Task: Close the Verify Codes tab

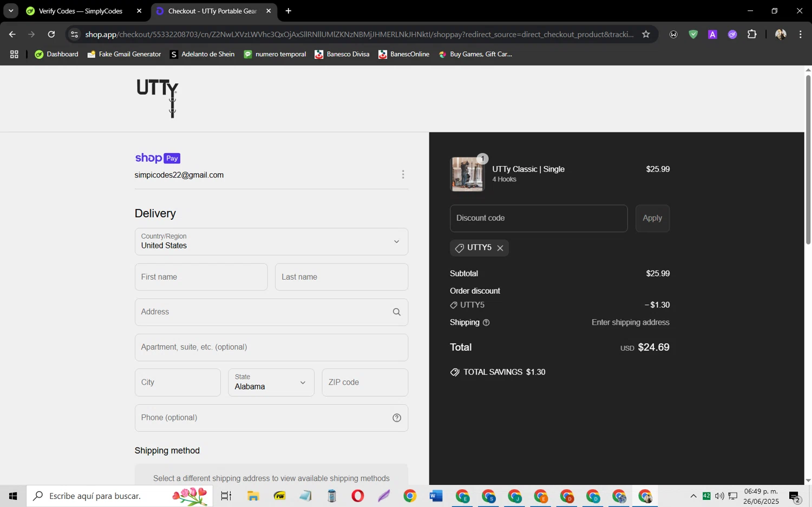Action: click(x=139, y=11)
